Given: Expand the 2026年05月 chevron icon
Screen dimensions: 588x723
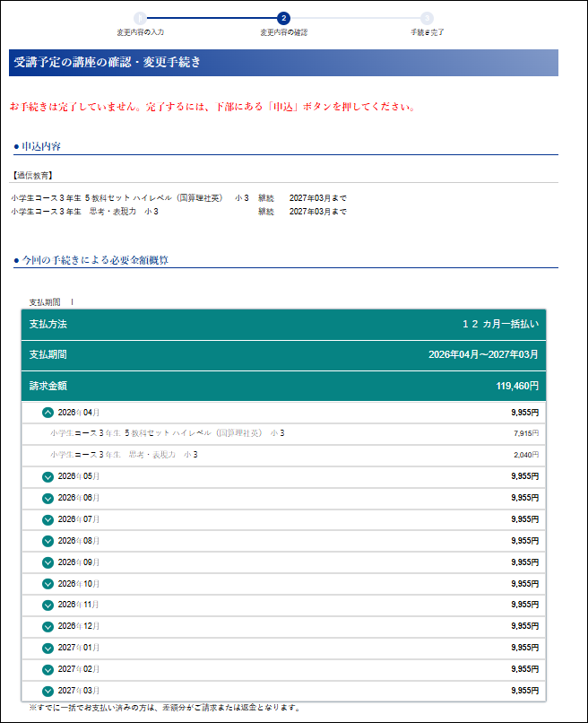Looking at the screenshot, I should [48, 476].
